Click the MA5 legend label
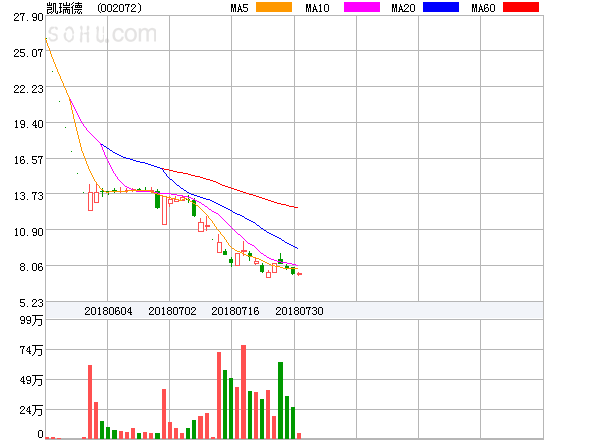The height and width of the screenshot is (440, 600). tap(239, 8)
